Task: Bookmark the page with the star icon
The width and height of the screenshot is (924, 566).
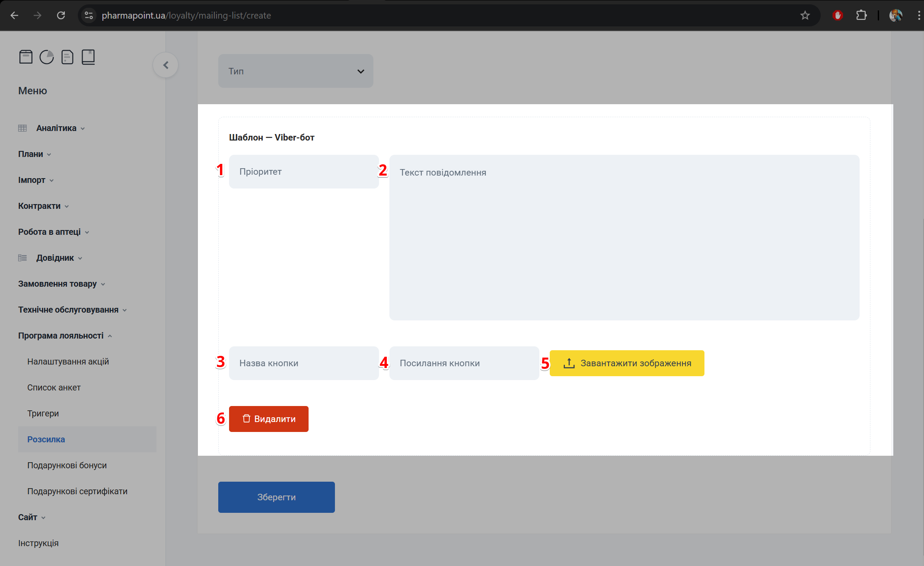Action: [x=805, y=16]
